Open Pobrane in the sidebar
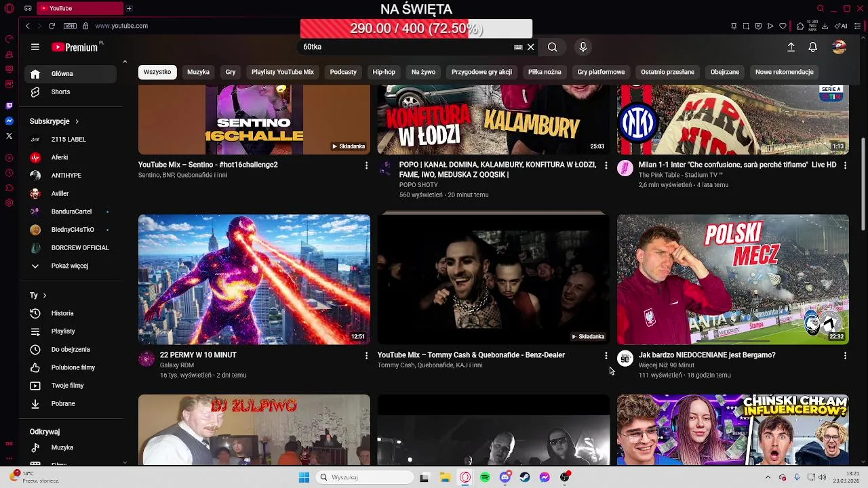 click(71, 403)
